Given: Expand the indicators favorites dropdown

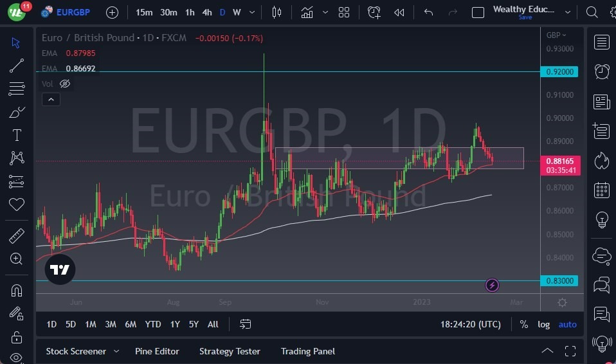Looking at the screenshot, I should [x=325, y=13].
